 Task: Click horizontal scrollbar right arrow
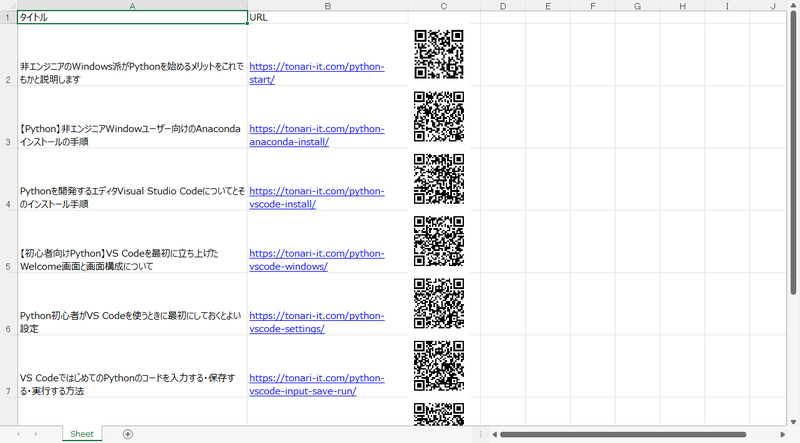coord(783,434)
